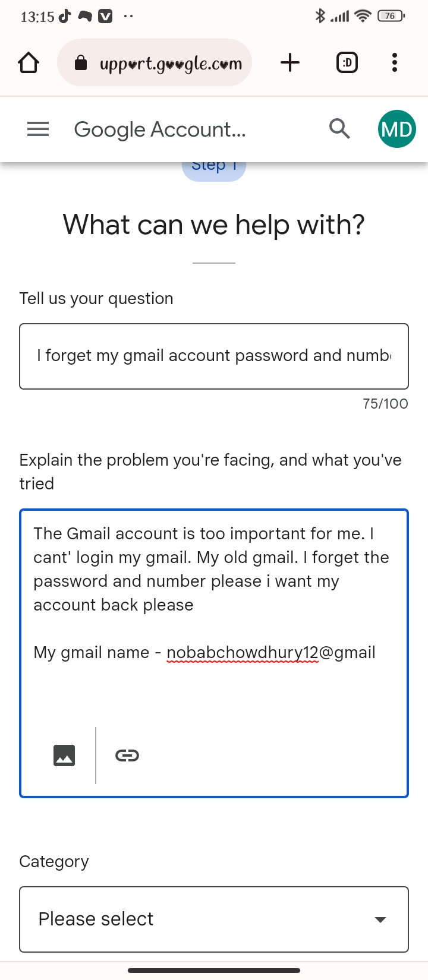The height and width of the screenshot is (980, 428).
Task: Open the tab switcher icon
Action: 347,62
